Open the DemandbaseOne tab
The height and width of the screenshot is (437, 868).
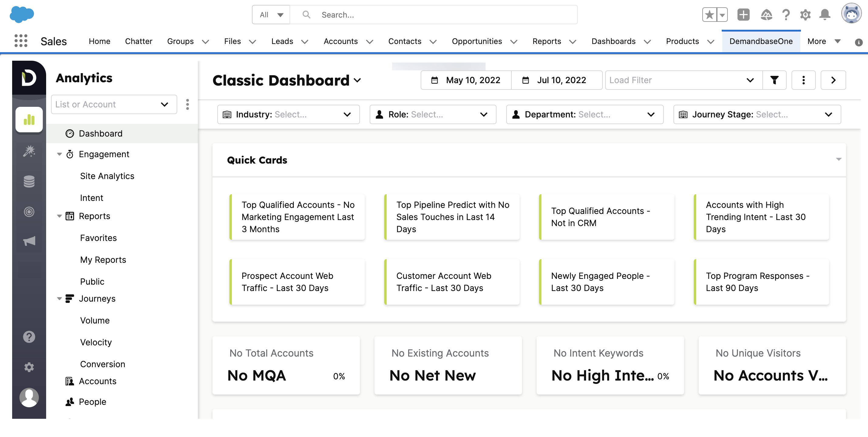(x=761, y=41)
